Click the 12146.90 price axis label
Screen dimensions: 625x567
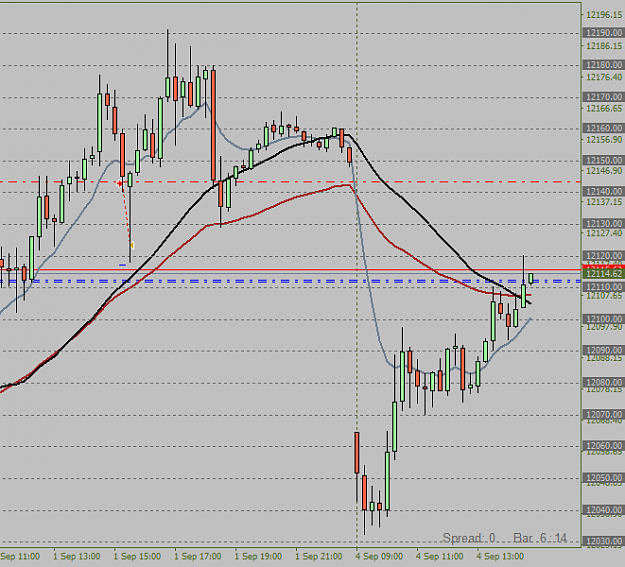pos(603,170)
